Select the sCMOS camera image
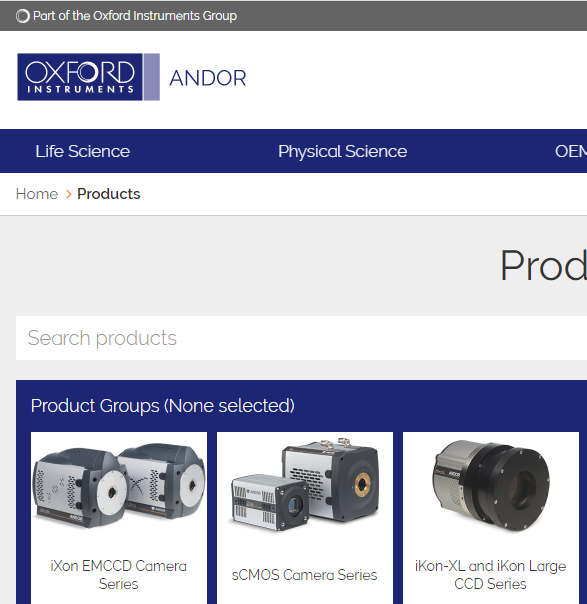The image size is (587, 604). point(305,485)
